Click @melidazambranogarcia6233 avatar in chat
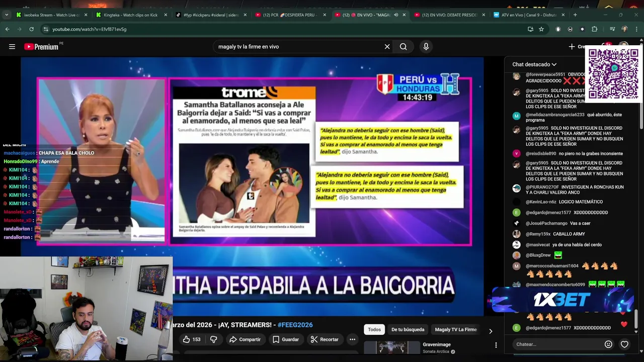The width and height of the screenshot is (644, 362). click(x=516, y=116)
